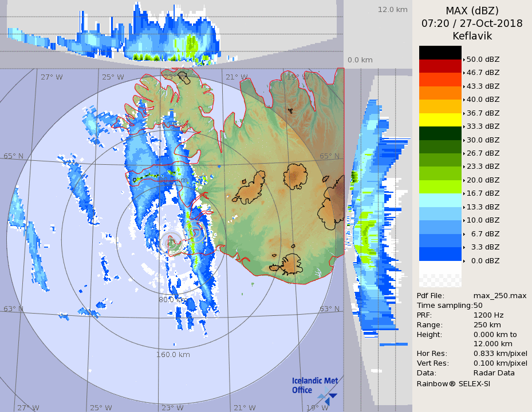Pick the yellow 33.3 dBZ legend color
Viewport: 532px width, 412px height.
click(x=440, y=120)
